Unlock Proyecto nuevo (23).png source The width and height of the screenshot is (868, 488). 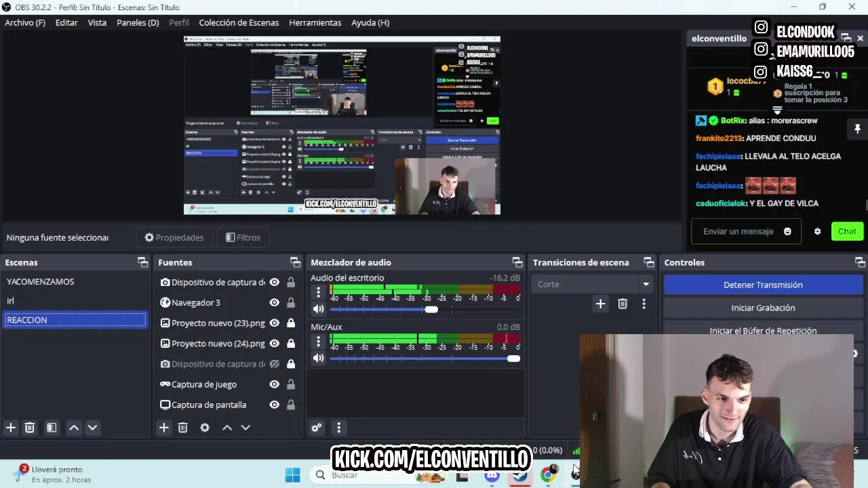(x=291, y=323)
